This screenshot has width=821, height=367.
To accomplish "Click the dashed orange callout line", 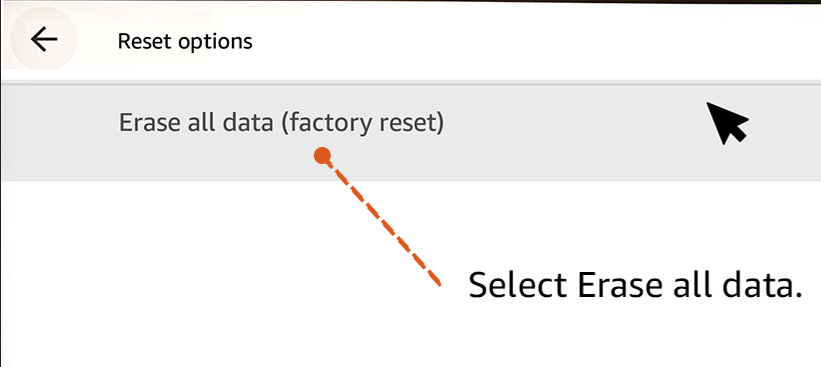I will tap(383, 224).
